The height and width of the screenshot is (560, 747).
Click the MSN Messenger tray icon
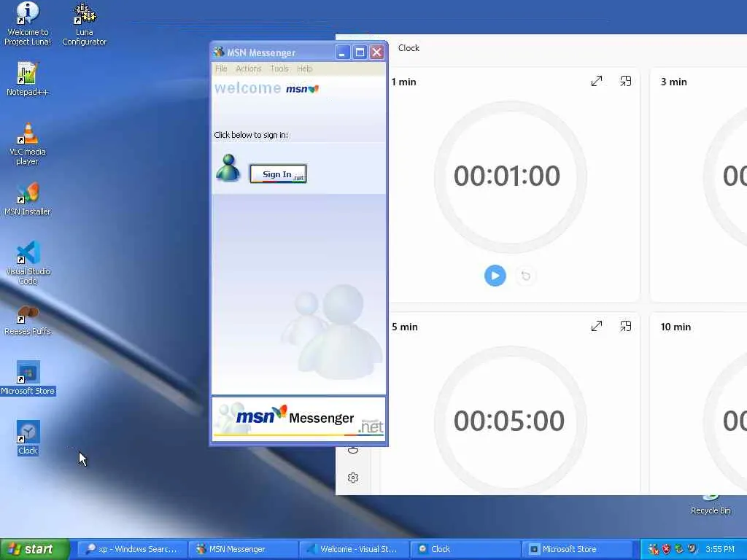[x=654, y=549]
